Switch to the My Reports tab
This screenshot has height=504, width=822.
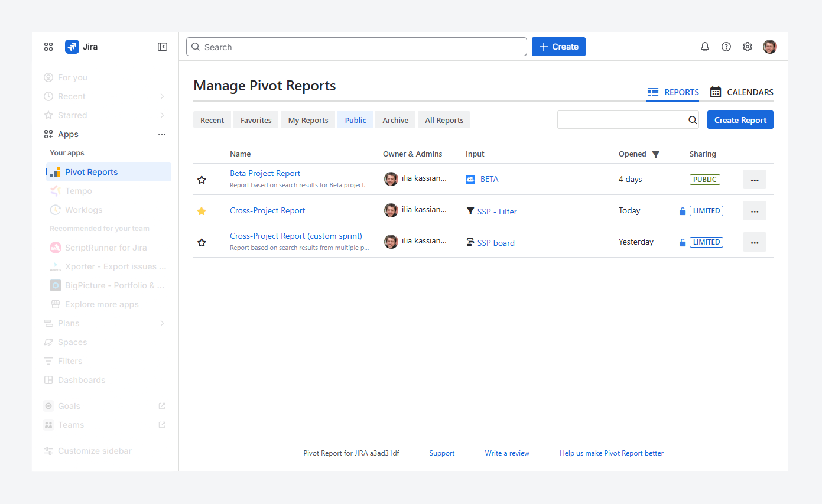[308, 120]
